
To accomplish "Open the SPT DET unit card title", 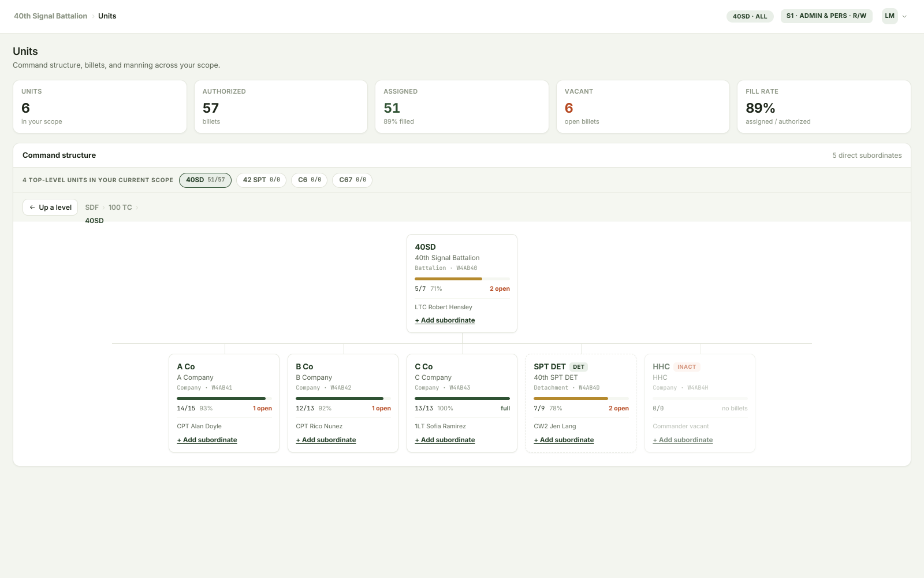I will click(x=550, y=366).
